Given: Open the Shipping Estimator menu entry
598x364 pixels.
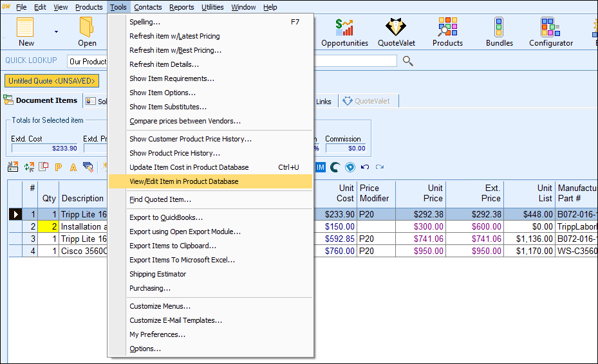Looking at the screenshot, I should tap(158, 274).
